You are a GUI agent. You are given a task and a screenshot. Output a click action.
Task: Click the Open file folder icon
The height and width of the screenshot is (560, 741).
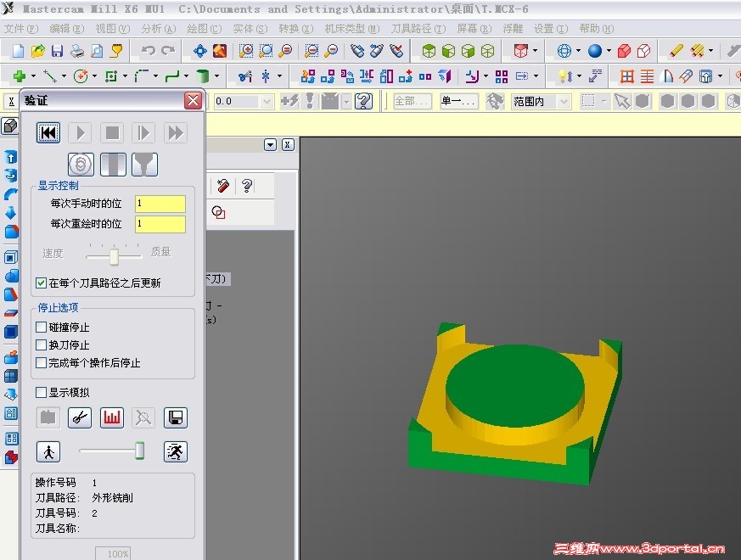[x=38, y=51]
